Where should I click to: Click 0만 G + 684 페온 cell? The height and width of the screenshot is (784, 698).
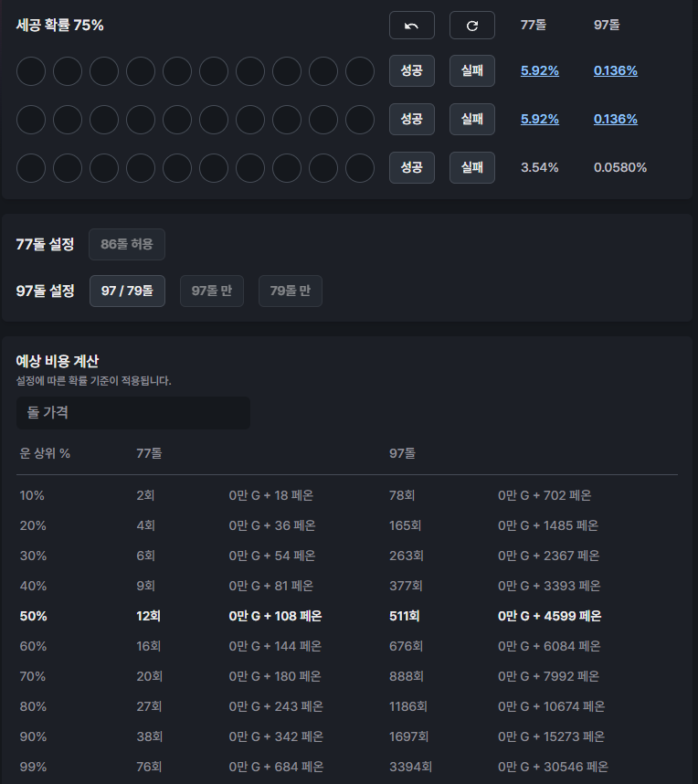click(x=276, y=767)
